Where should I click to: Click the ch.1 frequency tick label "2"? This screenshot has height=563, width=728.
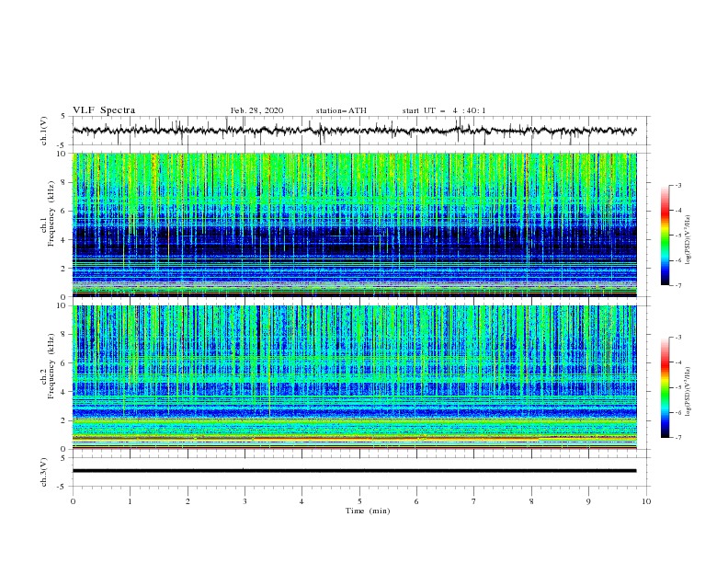64,269
